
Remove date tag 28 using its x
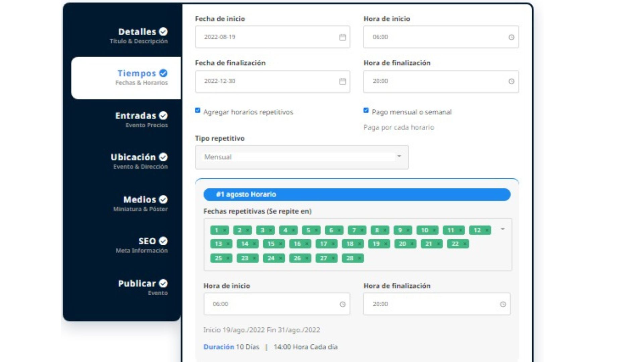[359, 258]
